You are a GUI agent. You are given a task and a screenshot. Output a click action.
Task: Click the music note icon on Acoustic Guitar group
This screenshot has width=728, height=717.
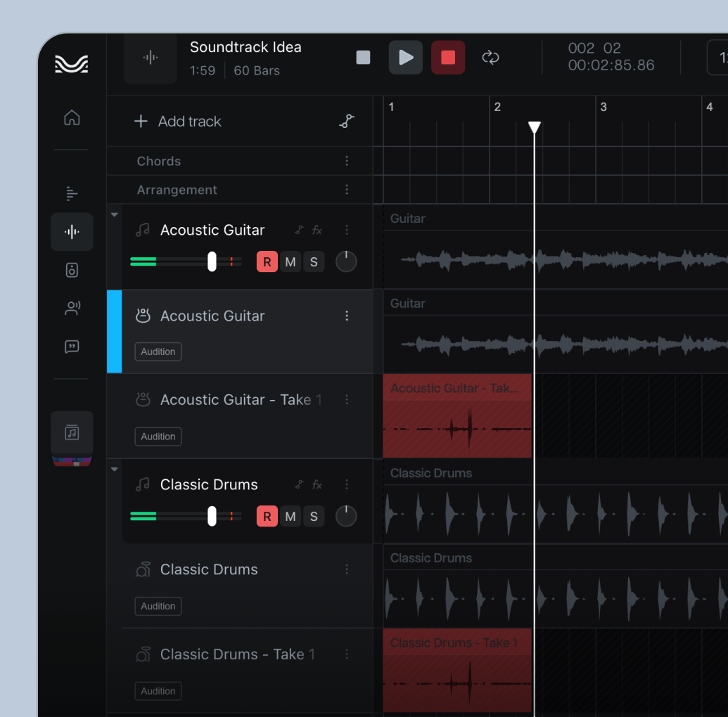tap(143, 230)
